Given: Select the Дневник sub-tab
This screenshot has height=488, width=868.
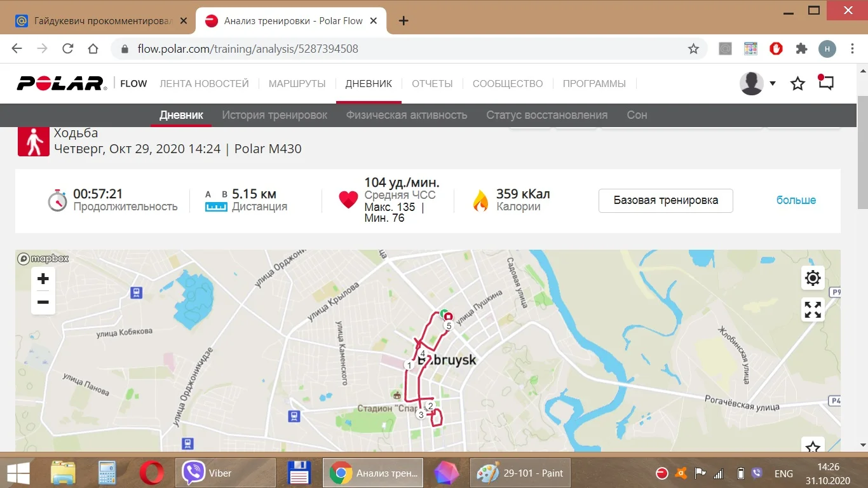Looking at the screenshot, I should click(181, 115).
